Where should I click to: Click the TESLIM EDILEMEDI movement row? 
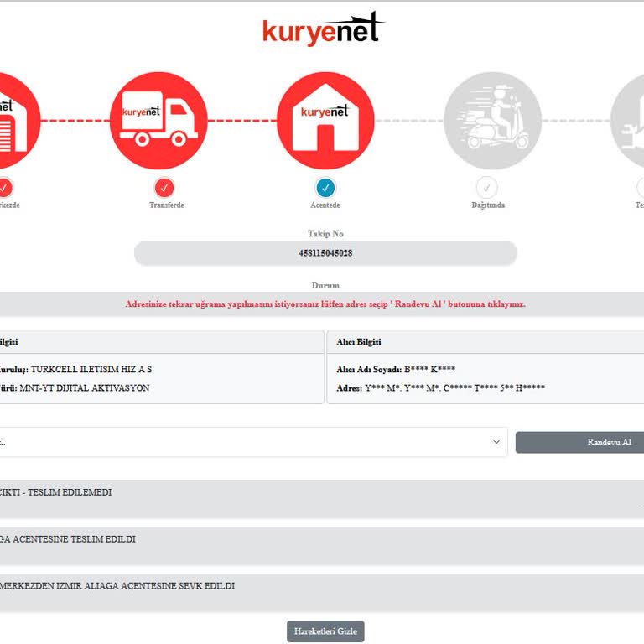(322, 499)
